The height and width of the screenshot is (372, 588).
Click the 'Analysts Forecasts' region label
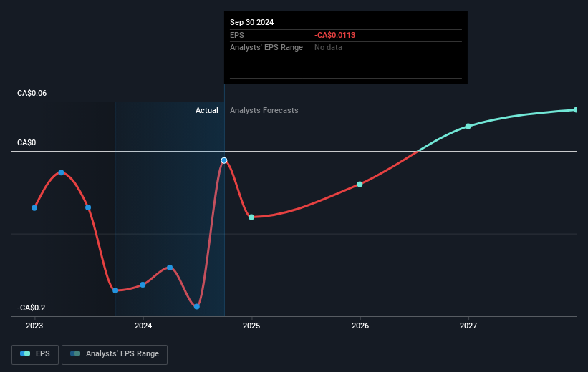[264, 110]
